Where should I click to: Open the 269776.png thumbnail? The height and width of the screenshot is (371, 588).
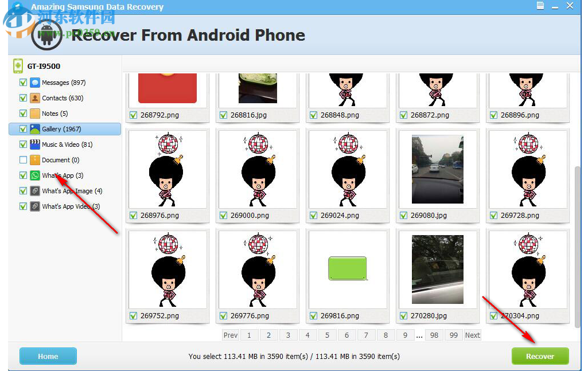tap(258, 270)
